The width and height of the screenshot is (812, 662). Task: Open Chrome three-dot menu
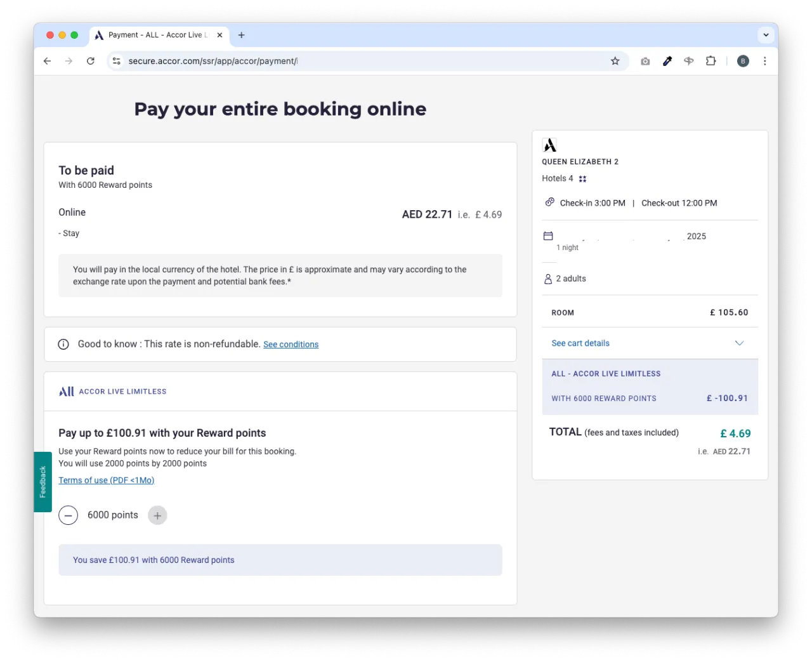click(764, 61)
